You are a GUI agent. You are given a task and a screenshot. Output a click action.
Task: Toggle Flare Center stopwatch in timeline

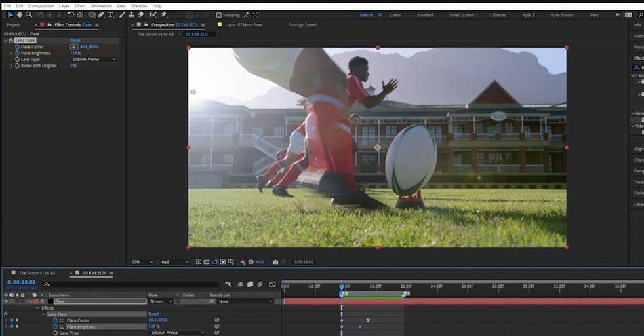[x=55, y=320]
